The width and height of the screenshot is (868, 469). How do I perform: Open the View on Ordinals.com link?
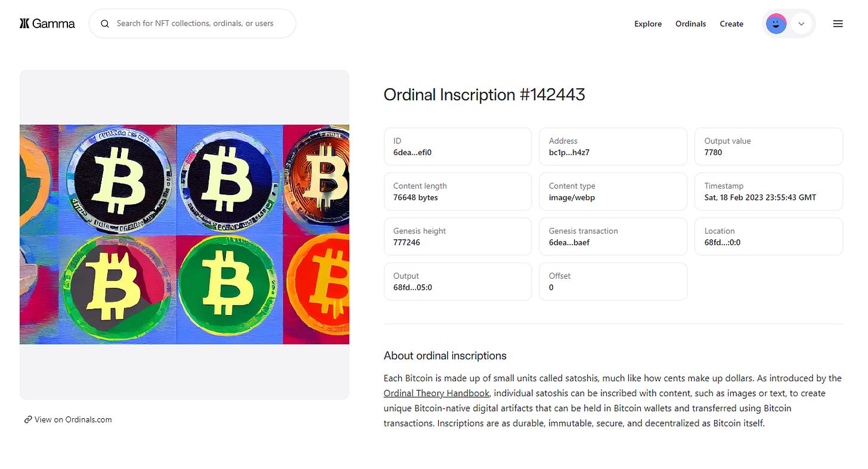click(73, 419)
